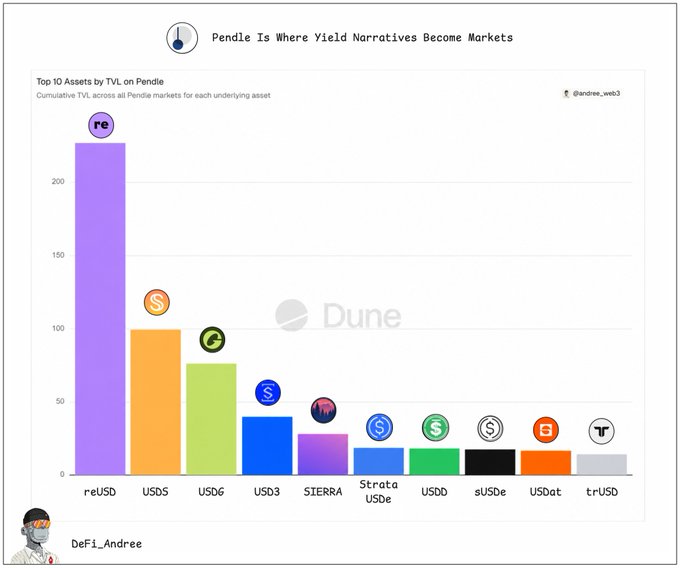Click the '100' y-axis value

[x=58, y=328]
